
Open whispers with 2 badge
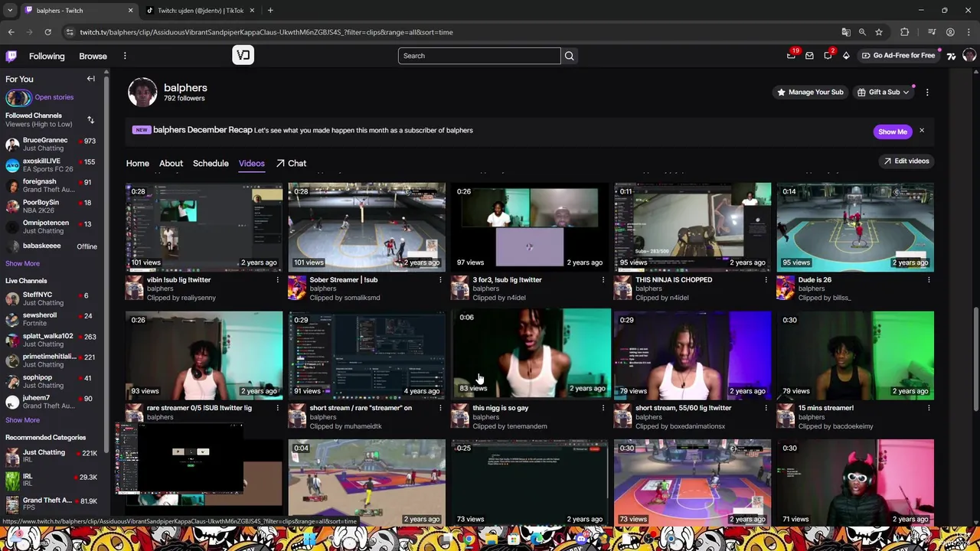click(828, 55)
